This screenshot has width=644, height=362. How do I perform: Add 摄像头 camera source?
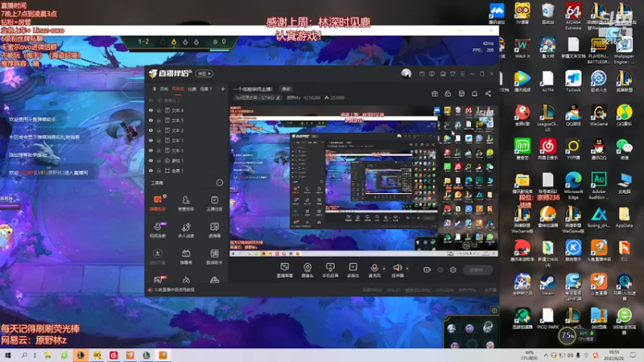(308, 270)
